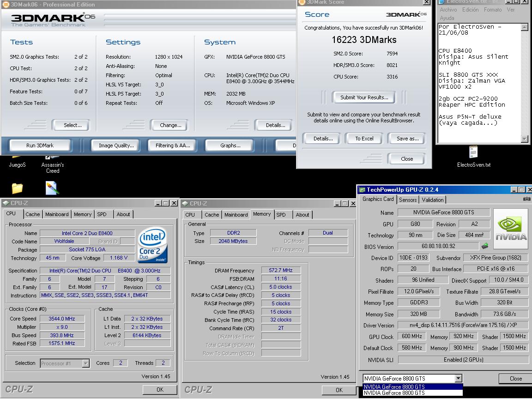Open Cache tab in left CPU-Z window
The image size is (532, 399).
click(33, 214)
